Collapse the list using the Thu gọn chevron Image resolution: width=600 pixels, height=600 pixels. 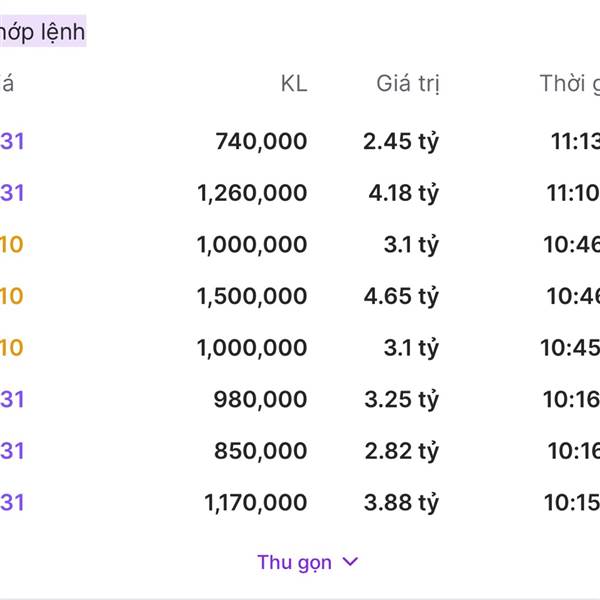[x=350, y=562]
